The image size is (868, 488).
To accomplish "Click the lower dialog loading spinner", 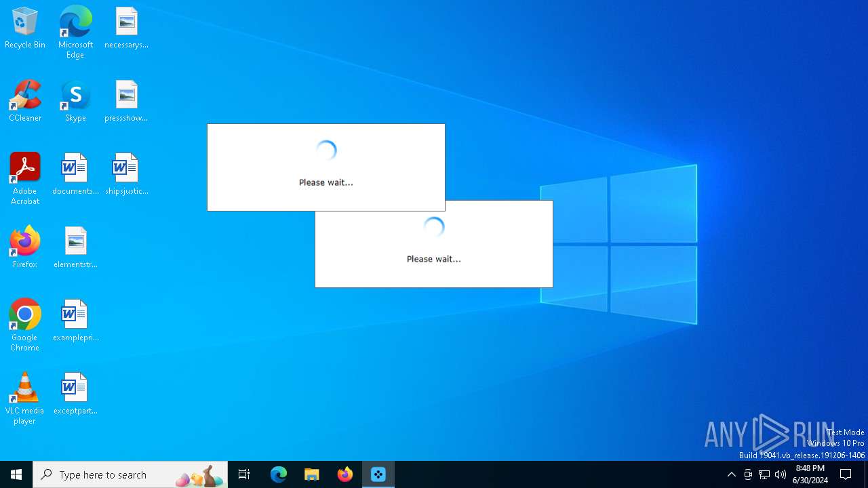I will coord(434,227).
